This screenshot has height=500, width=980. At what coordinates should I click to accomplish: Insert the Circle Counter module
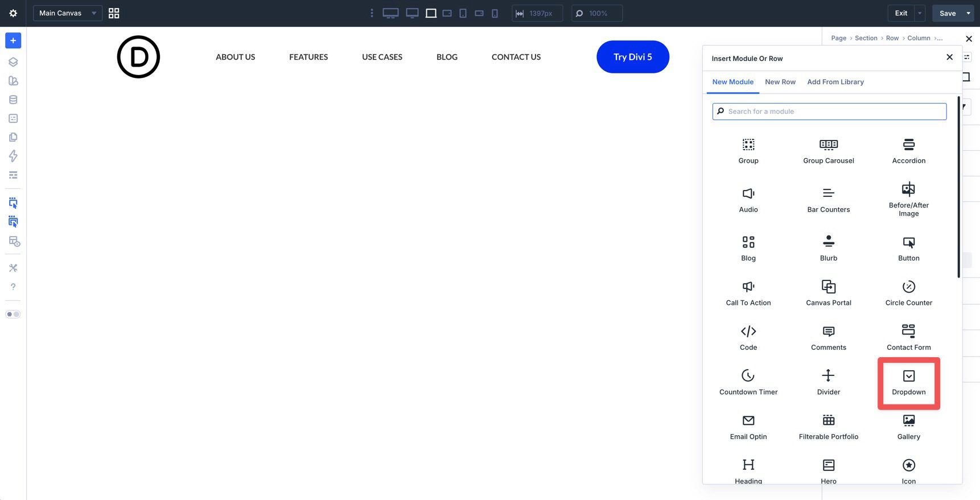click(909, 293)
